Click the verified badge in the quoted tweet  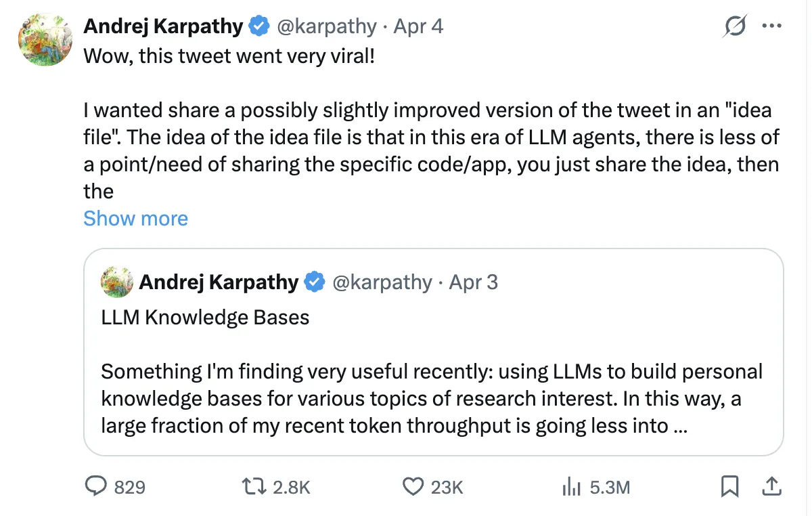pos(313,282)
